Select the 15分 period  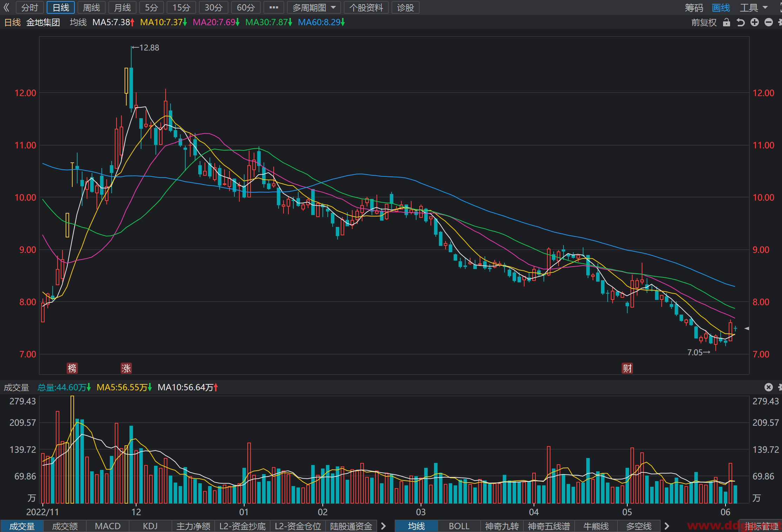[x=181, y=7]
